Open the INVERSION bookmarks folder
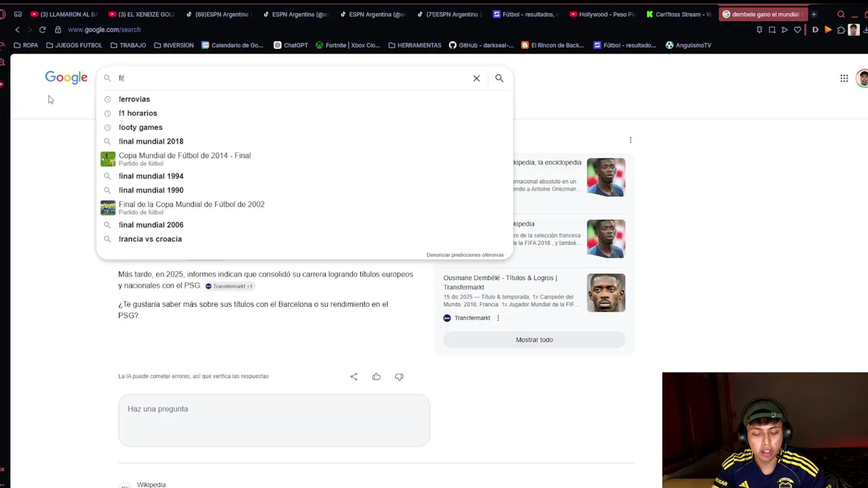This screenshot has width=868, height=488. coord(174,45)
